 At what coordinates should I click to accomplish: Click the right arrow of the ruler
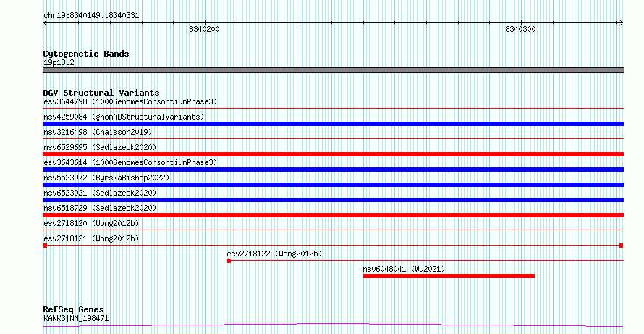pyautogui.click(x=622, y=23)
